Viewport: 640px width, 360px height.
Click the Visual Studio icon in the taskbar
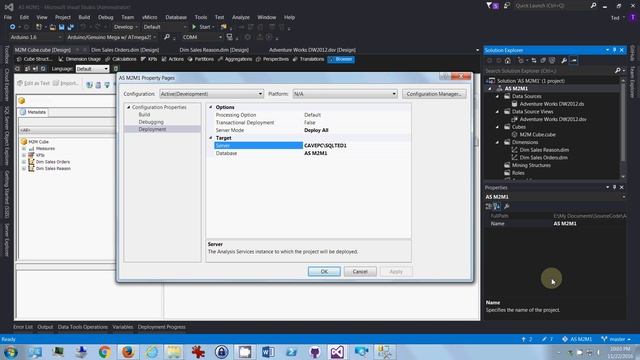point(337,352)
